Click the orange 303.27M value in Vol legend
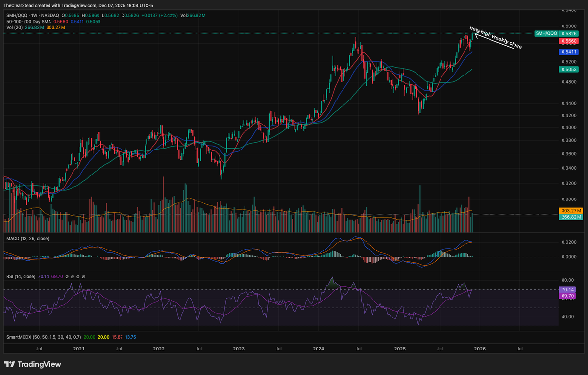 point(57,28)
